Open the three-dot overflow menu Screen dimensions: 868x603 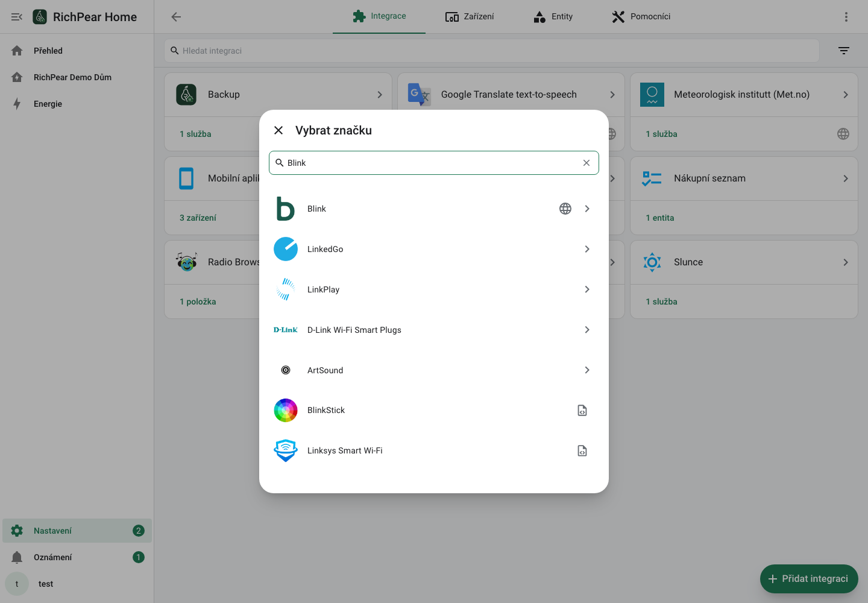click(846, 17)
